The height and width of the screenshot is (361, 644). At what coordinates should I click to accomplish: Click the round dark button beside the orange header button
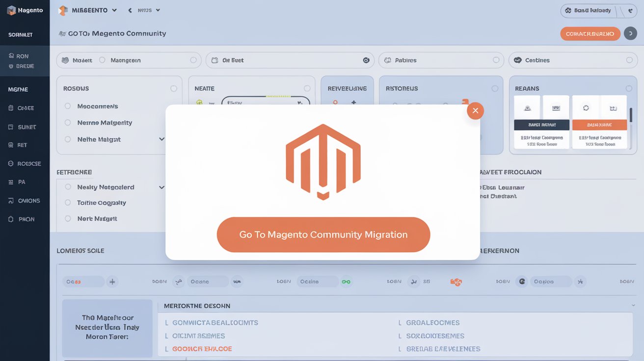(630, 34)
